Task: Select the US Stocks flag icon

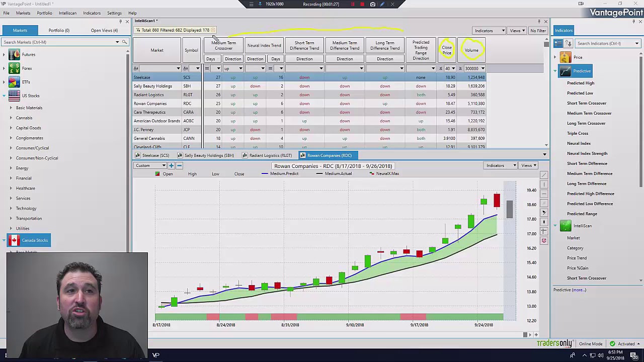Action: tap(14, 96)
